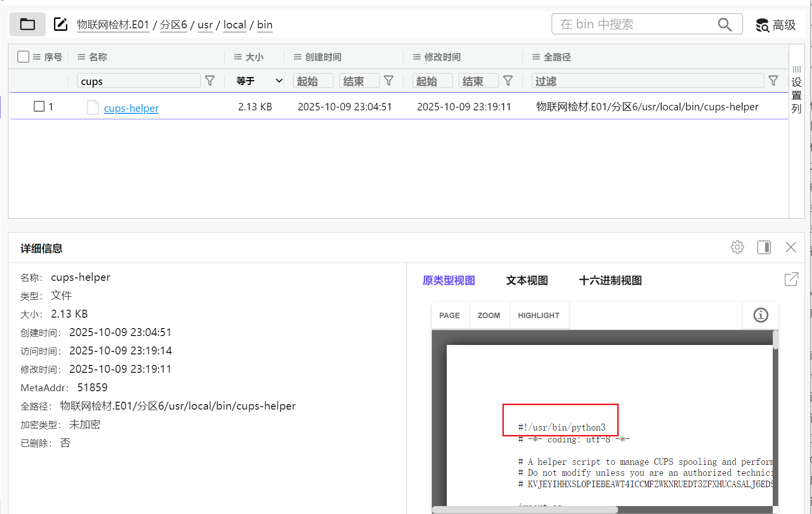Open the preview in a new window
Image resolution: width=812 pixels, height=514 pixels.
coord(791,279)
